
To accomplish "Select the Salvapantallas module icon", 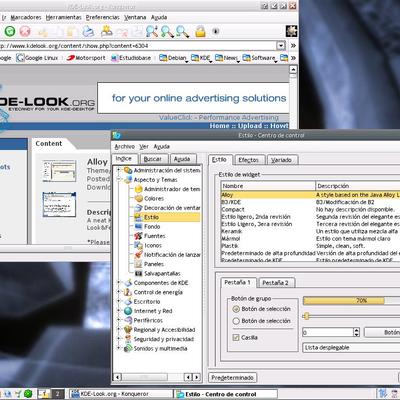I will (x=139, y=273).
